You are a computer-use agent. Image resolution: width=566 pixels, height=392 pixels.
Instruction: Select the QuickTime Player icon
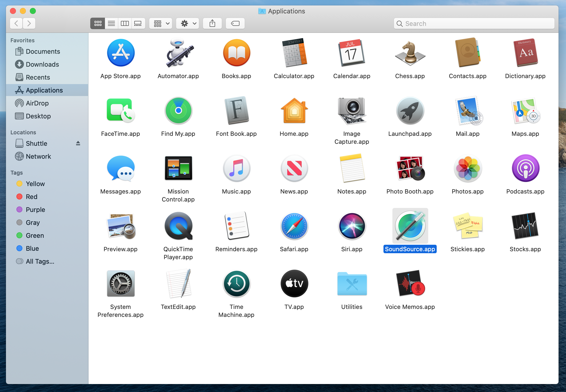click(179, 226)
